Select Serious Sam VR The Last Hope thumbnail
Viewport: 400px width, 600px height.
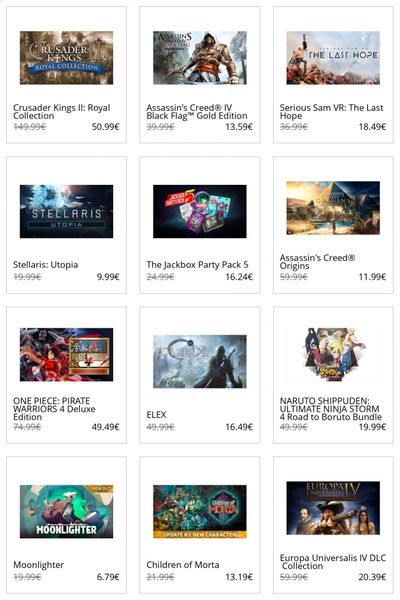[333, 58]
